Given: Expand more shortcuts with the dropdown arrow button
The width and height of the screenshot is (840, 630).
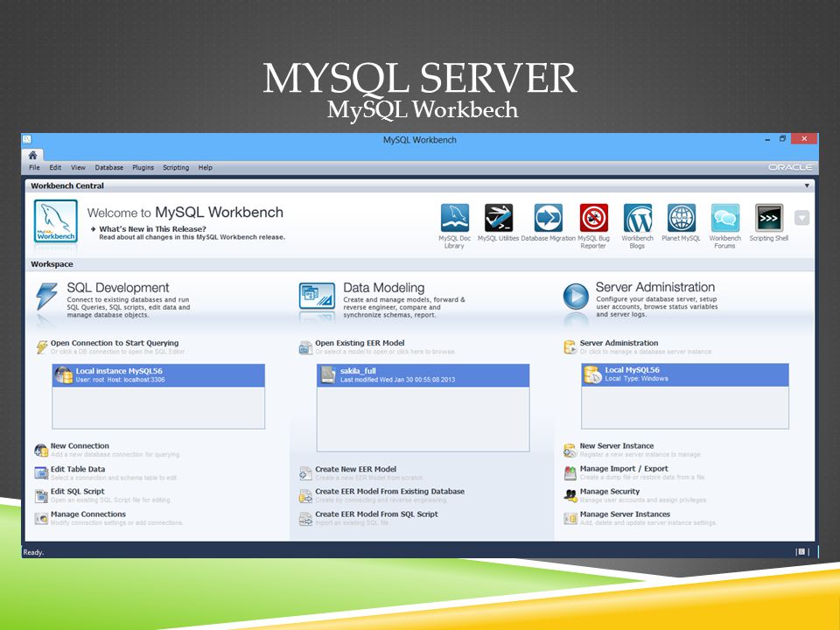Looking at the screenshot, I should pos(801,218).
